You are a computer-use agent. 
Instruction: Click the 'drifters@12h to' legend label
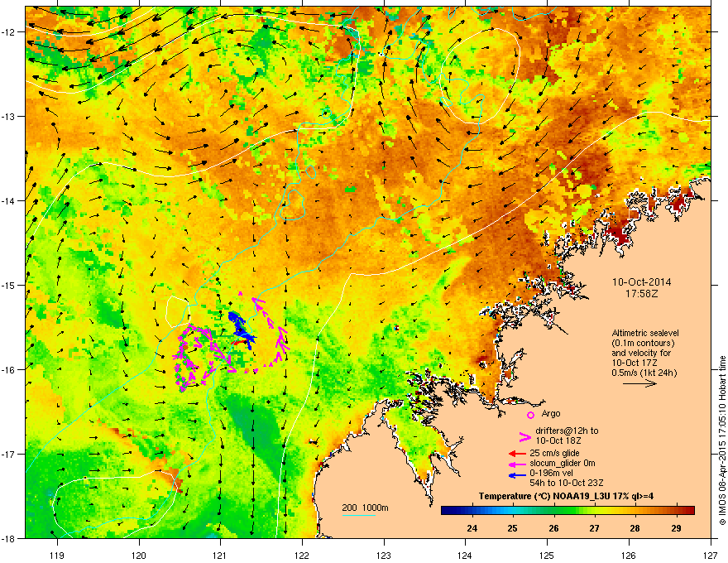567,431
